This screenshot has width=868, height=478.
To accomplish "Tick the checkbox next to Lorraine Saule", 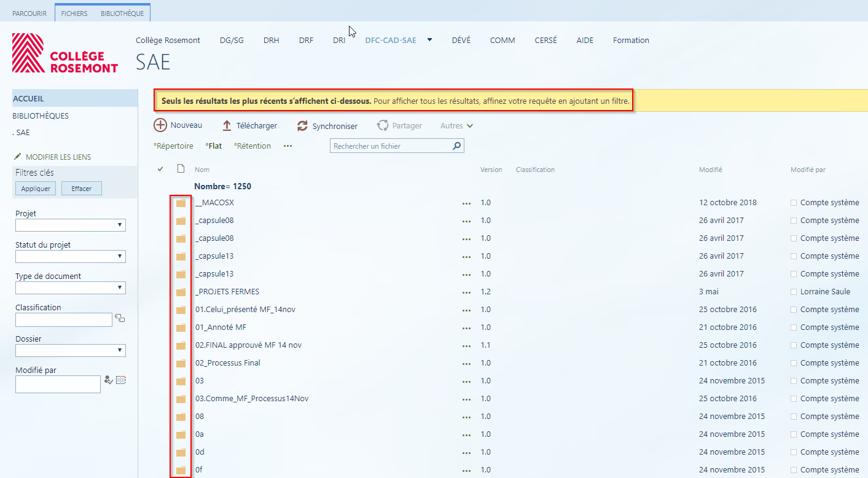I will click(x=794, y=292).
